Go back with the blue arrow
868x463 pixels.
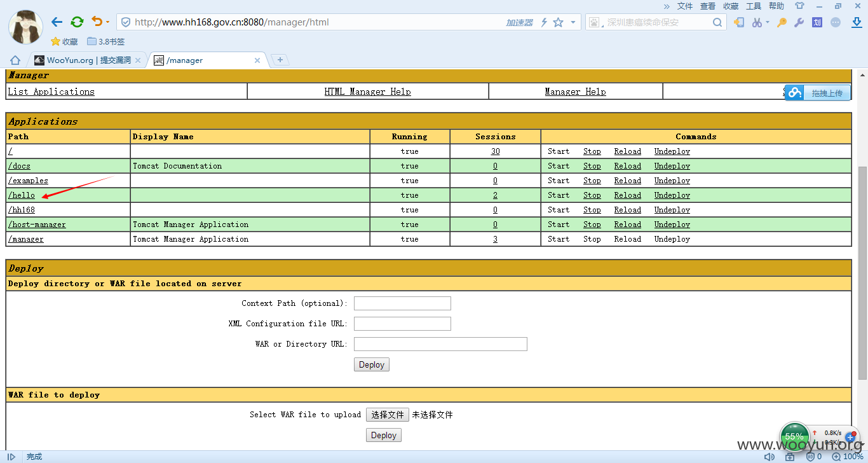tap(57, 22)
